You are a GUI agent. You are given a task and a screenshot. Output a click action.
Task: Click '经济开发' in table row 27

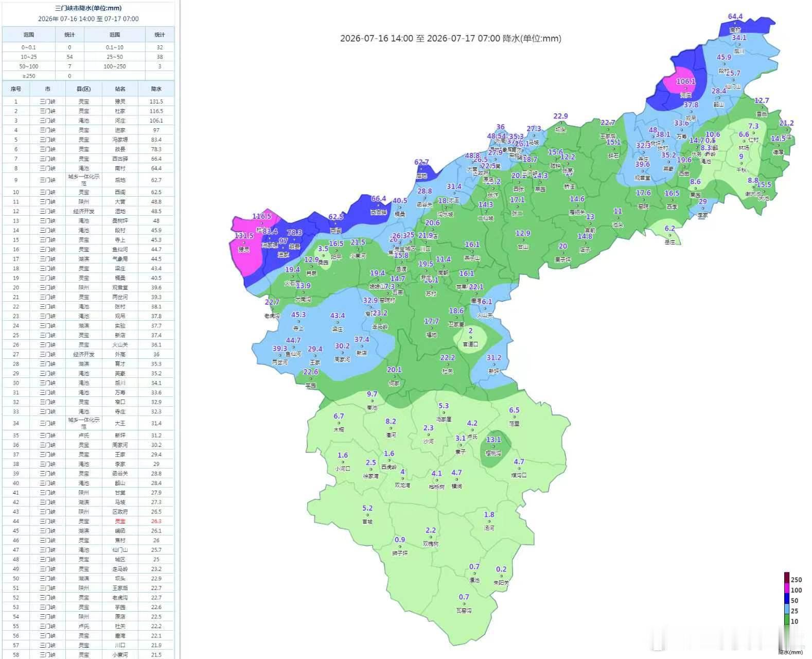84,354
